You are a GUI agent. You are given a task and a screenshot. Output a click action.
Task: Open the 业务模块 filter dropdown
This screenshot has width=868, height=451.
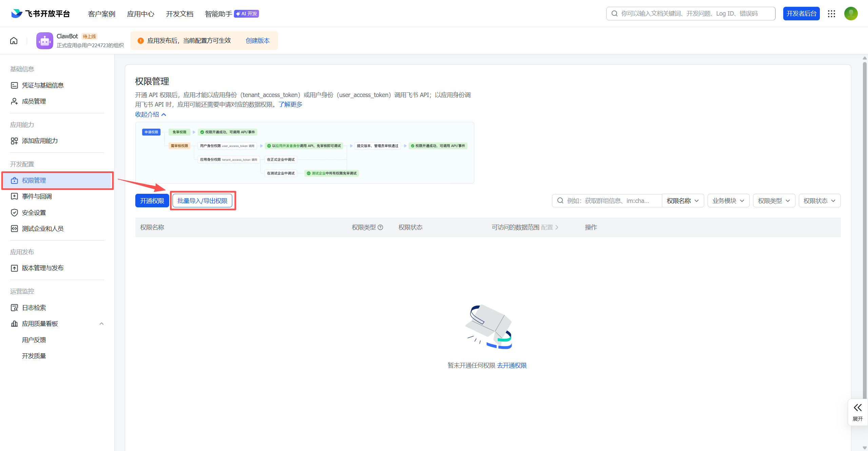728,201
